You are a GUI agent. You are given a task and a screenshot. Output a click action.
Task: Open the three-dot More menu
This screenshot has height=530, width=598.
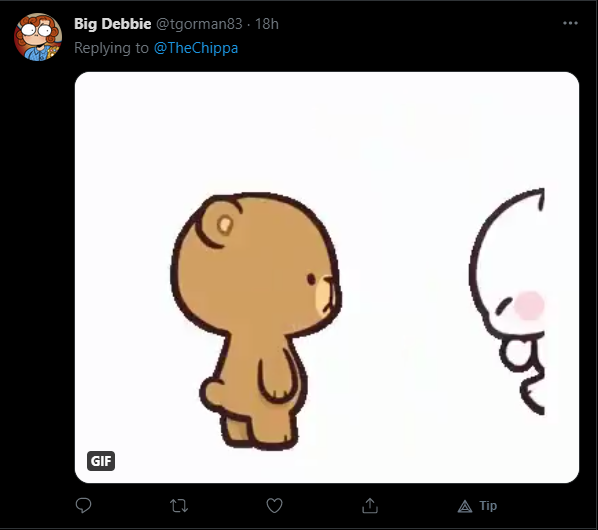[570, 23]
